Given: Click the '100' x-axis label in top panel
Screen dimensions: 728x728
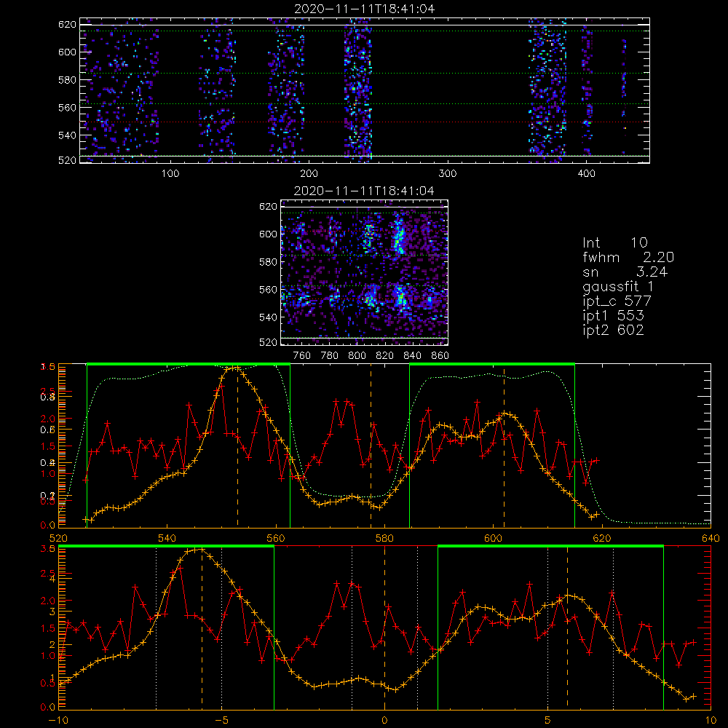Looking at the screenshot, I should 170,174.
